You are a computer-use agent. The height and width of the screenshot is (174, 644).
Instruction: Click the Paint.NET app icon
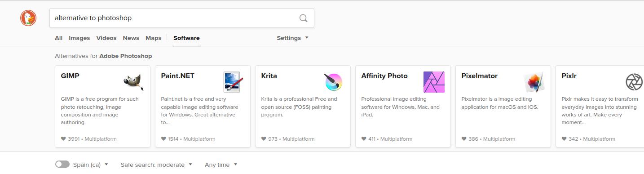click(234, 82)
